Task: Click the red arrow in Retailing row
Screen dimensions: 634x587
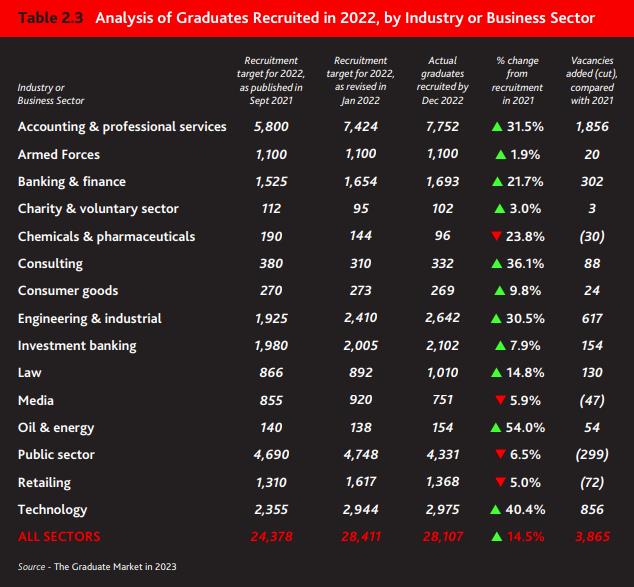Action: (x=500, y=481)
